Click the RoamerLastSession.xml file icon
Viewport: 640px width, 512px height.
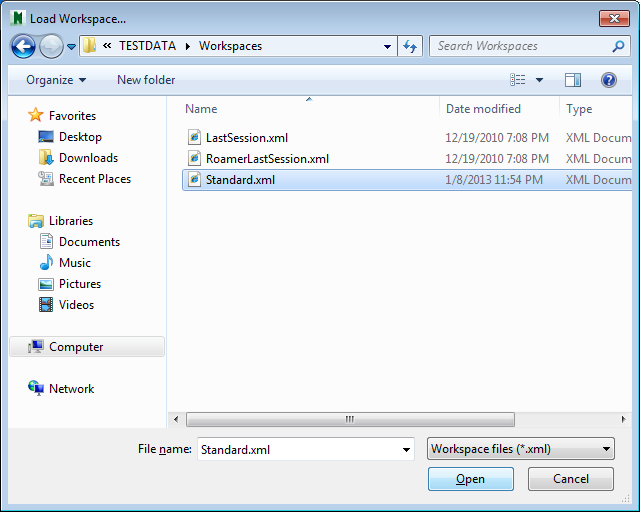coord(194,158)
